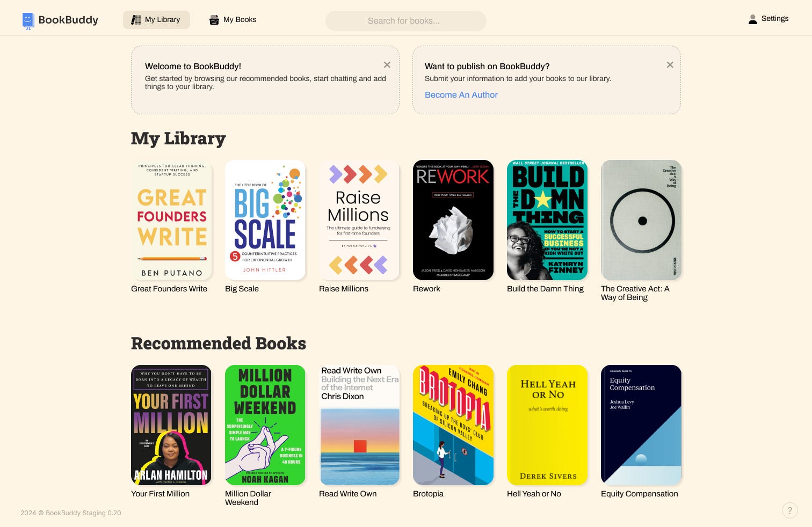This screenshot has width=812, height=527.
Task: Click the 'My Library' section heading
Action: [x=178, y=138]
